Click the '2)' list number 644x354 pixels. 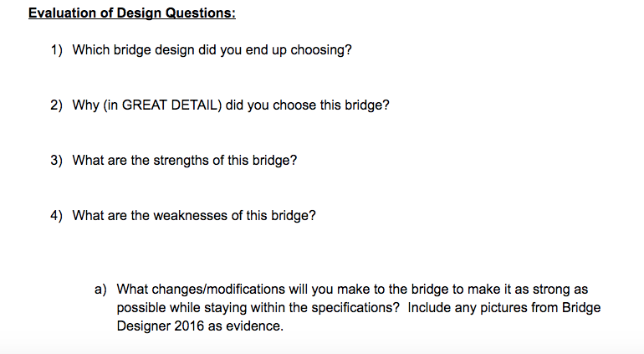click(x=56, y=105)
